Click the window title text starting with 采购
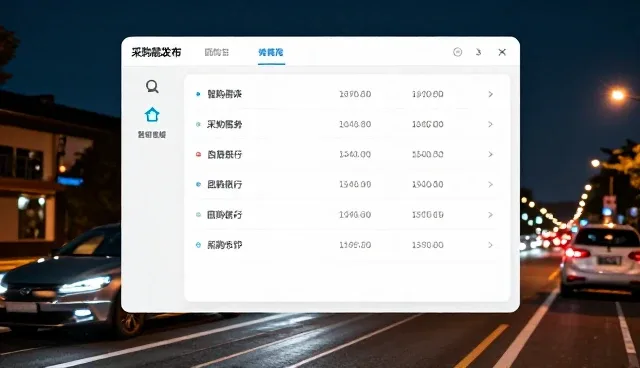This screenshot has width=640, height=368. point(156,52)
